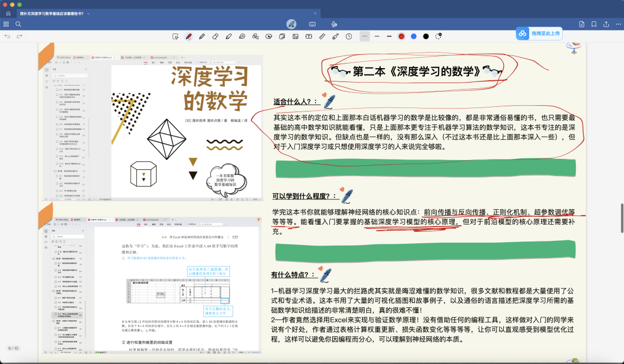Open the Excel neural network page screenshot
Image resolution: width=624 pixels, height=364 pixels.
coord(153,285)
